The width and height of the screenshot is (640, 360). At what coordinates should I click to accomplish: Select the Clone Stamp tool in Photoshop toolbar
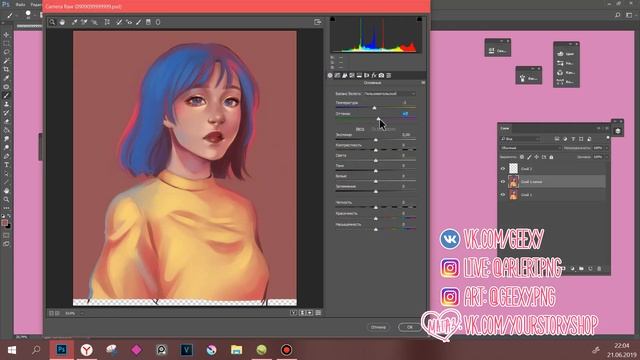coord(6,104)
